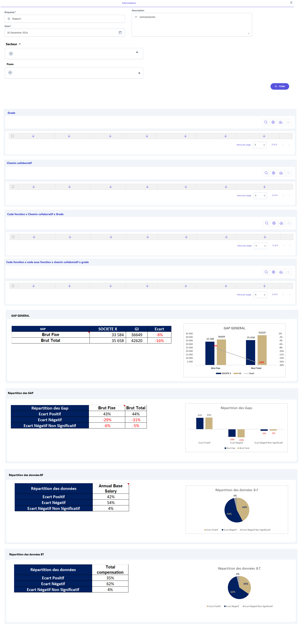Click cloud download icon in Chemin collaboratif section

coord(281,173)
